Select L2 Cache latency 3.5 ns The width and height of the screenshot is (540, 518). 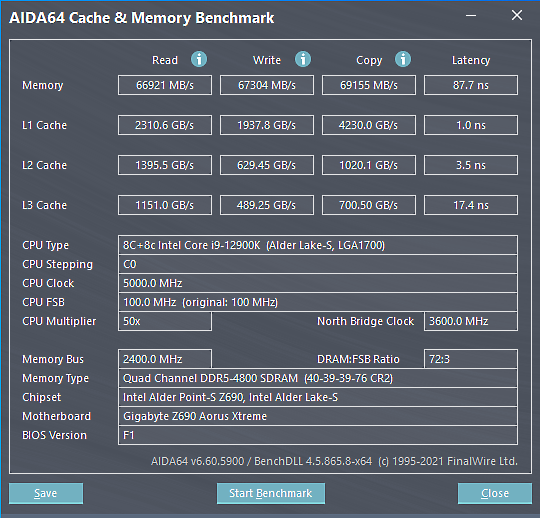(471, 165)
